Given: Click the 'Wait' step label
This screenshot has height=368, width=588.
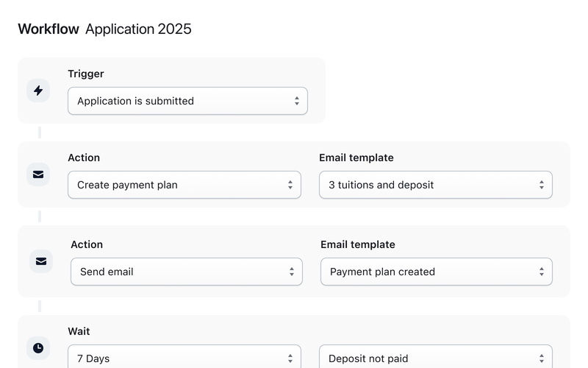Looking at the screenshot, I should click(x=79, y=331).
